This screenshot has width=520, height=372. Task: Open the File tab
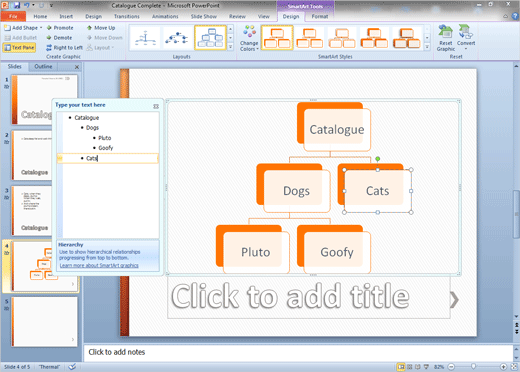coord(13,16)
